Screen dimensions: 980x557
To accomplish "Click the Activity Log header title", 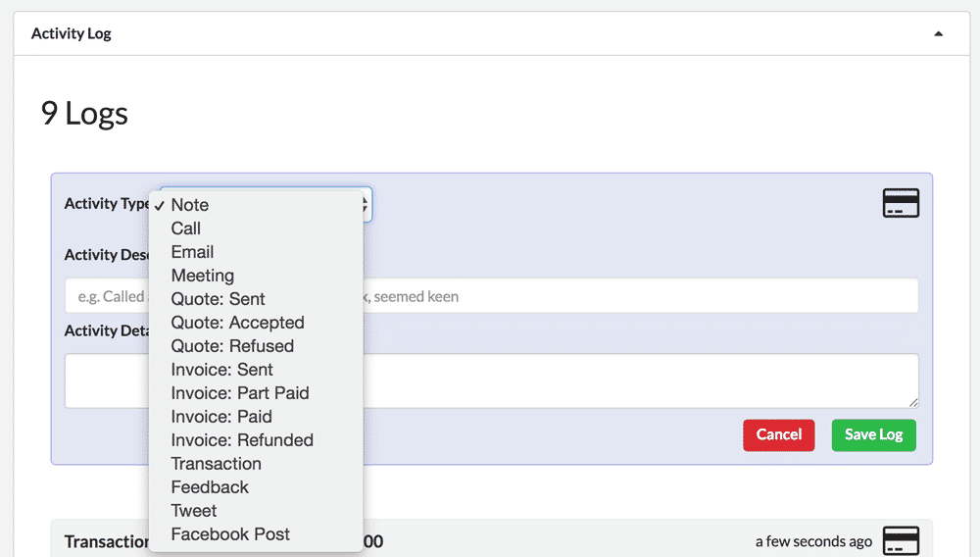I will (72, 33).
